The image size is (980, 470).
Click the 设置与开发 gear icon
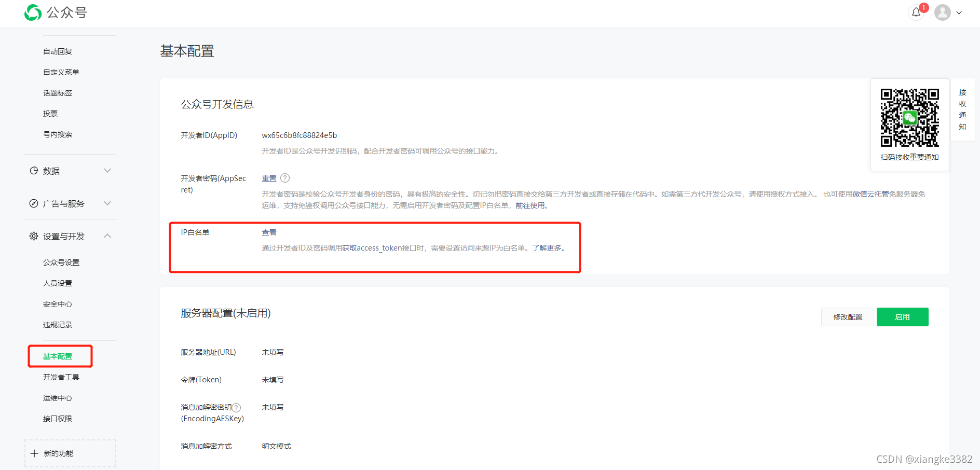tap(34, 236)
